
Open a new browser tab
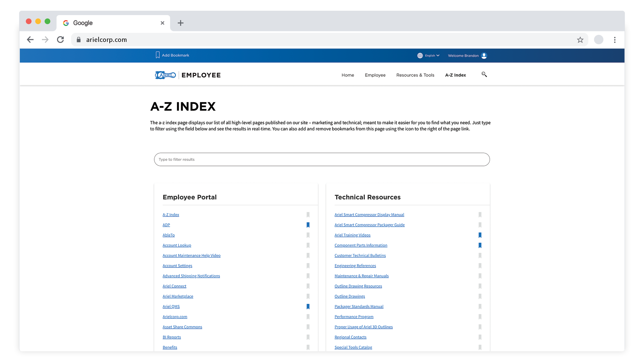click(x=180, y=23)
